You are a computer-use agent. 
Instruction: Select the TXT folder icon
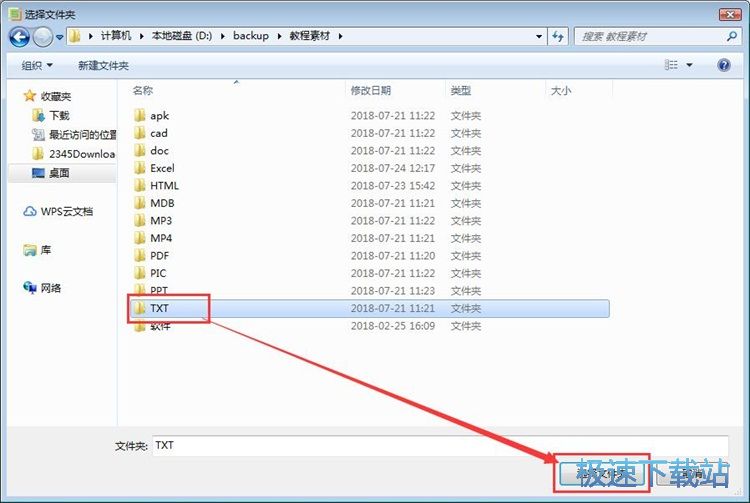coord(140,308)
